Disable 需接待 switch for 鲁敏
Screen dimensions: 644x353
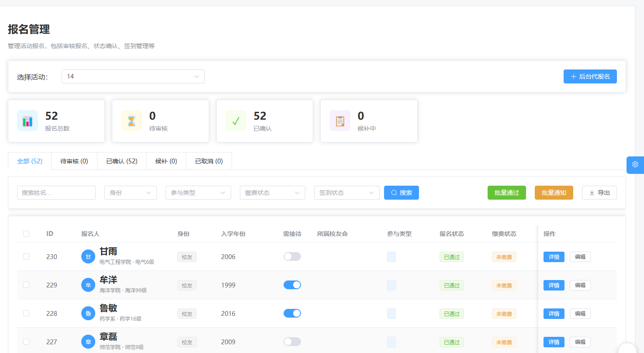pos(292,313)
